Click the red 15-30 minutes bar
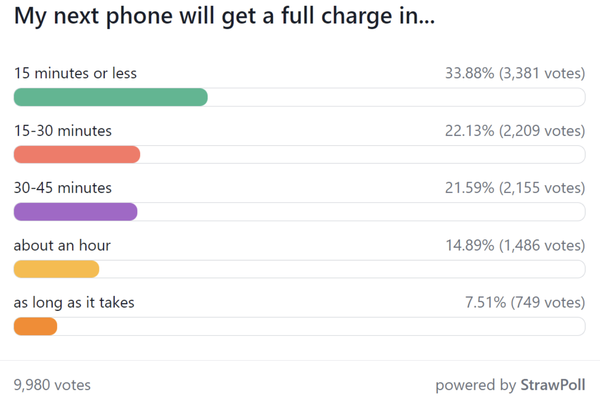This screenshot has height=398, width=600. (x=77, y=155)
